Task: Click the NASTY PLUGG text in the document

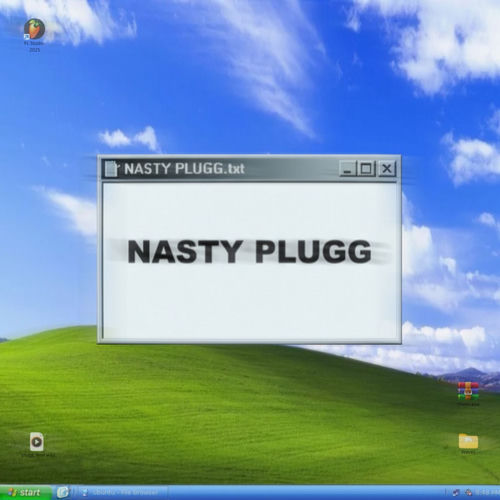Action: pos(250,252)
